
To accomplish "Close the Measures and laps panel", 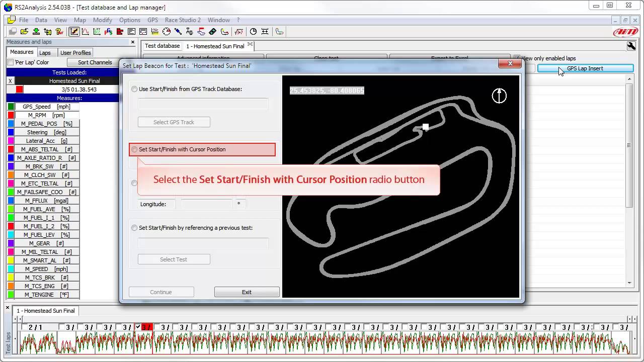I will [133, 42].
